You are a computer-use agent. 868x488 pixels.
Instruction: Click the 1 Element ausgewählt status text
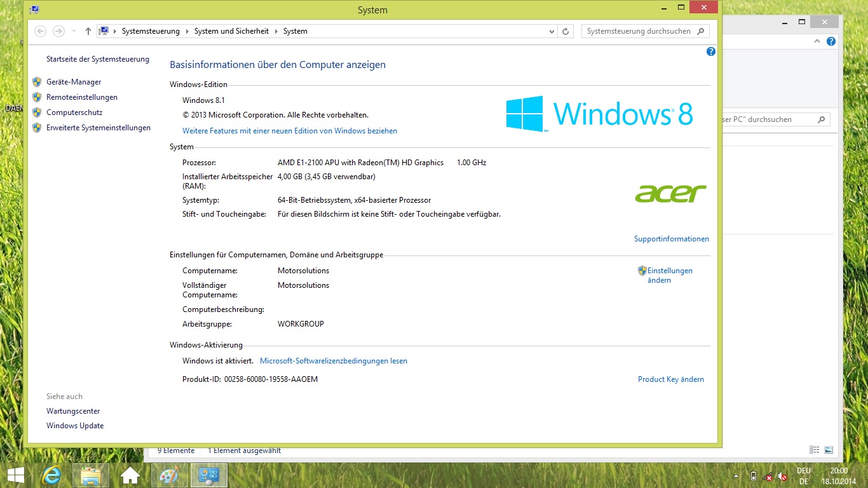click(x=245, y=451)
